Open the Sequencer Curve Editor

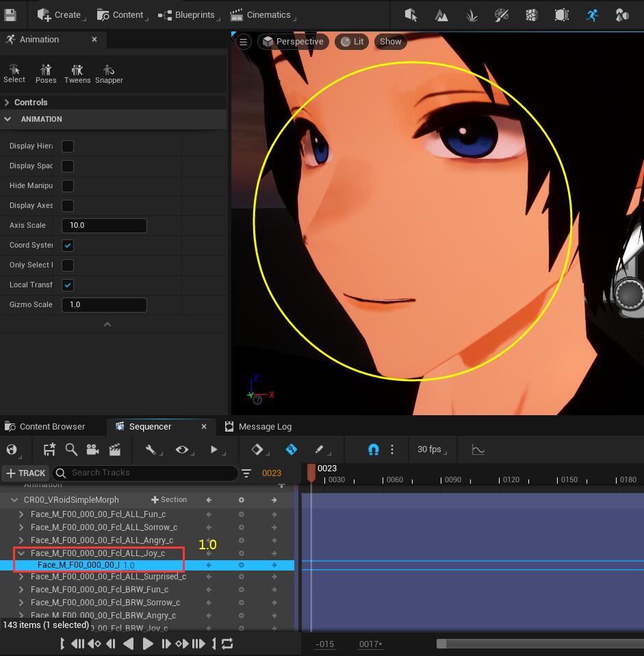click(x=478, y=449)
